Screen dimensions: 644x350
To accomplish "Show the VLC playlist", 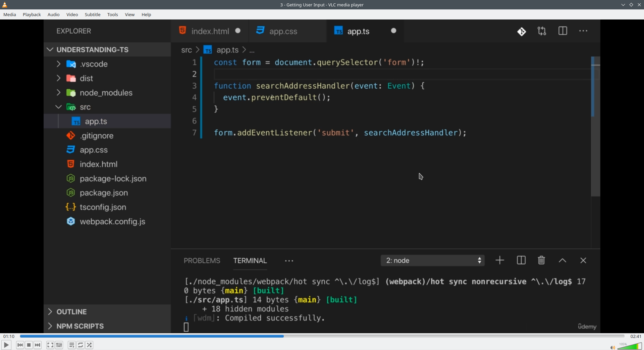I will [72, 345].
